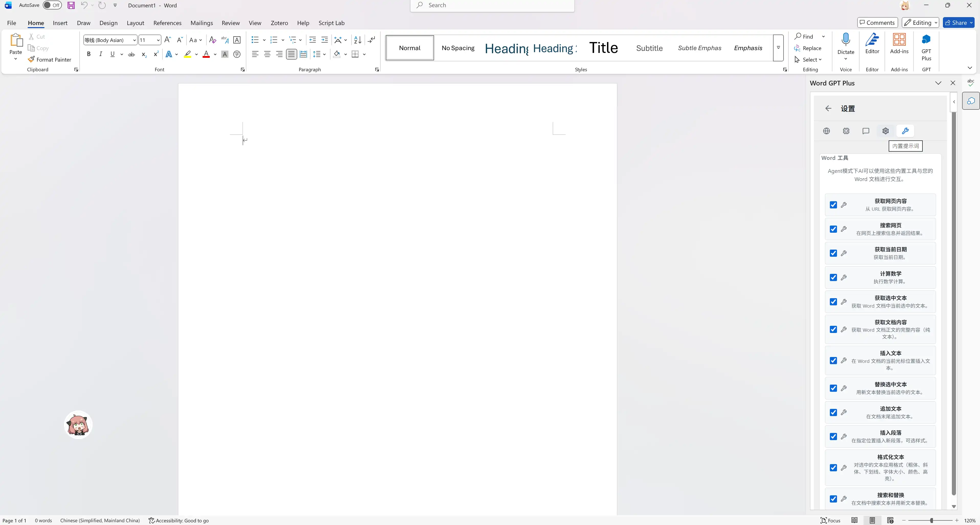Click the Format Painter brush icon

[x=31, y=59]
